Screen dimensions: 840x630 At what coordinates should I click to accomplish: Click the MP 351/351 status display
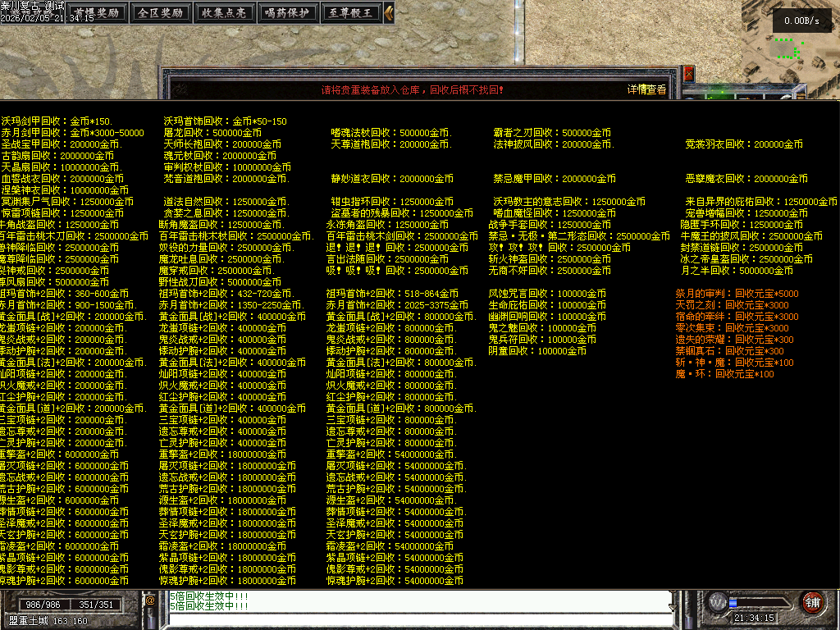pos(96,605)
